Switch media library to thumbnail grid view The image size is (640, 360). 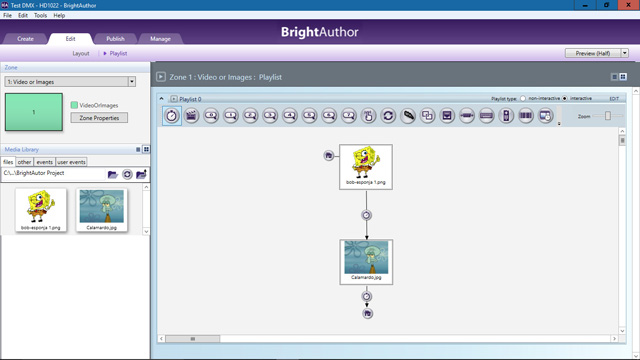pos(146,149)
